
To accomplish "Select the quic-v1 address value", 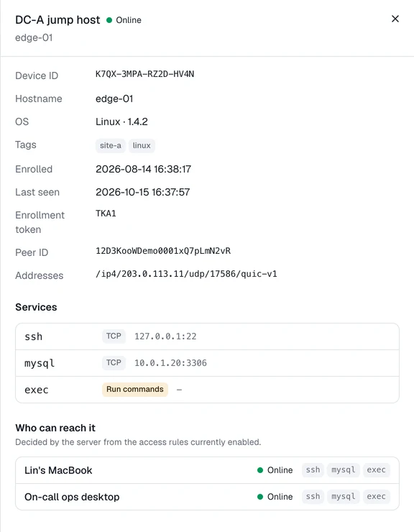I will coord(186,274).
